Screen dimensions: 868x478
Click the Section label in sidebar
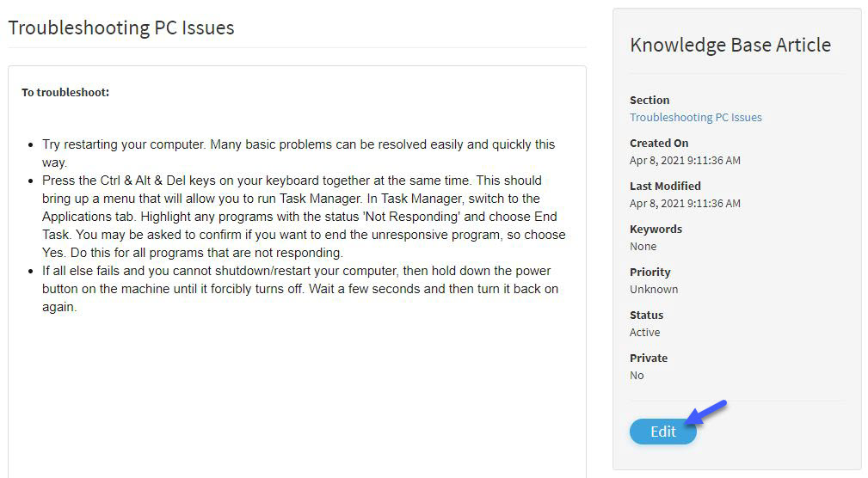pos(649,100)
